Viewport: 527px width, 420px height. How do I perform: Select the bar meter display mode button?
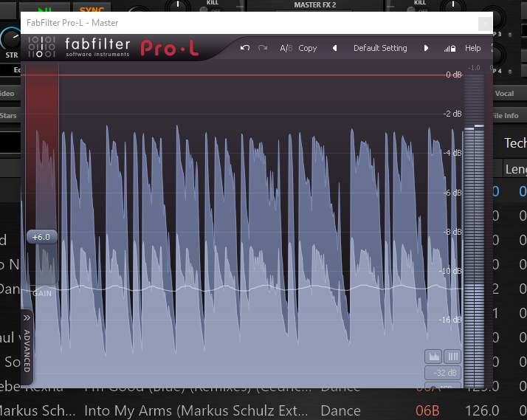coord(452,357)
